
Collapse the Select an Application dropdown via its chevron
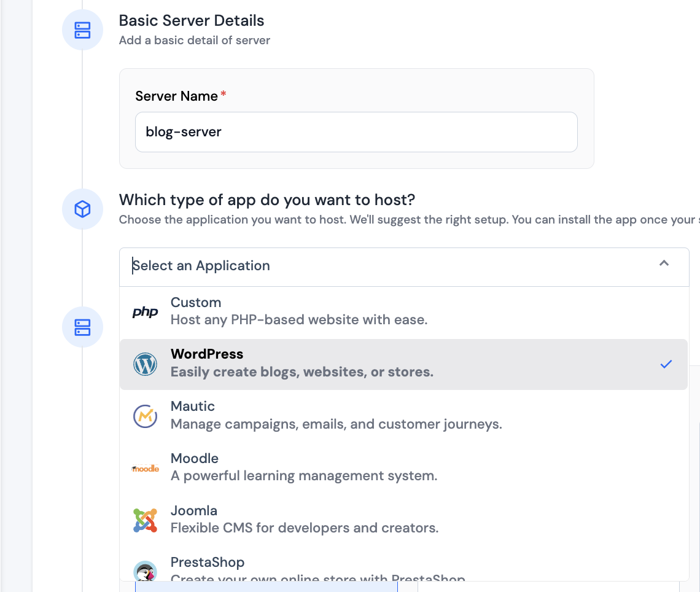tap(664, 263)
